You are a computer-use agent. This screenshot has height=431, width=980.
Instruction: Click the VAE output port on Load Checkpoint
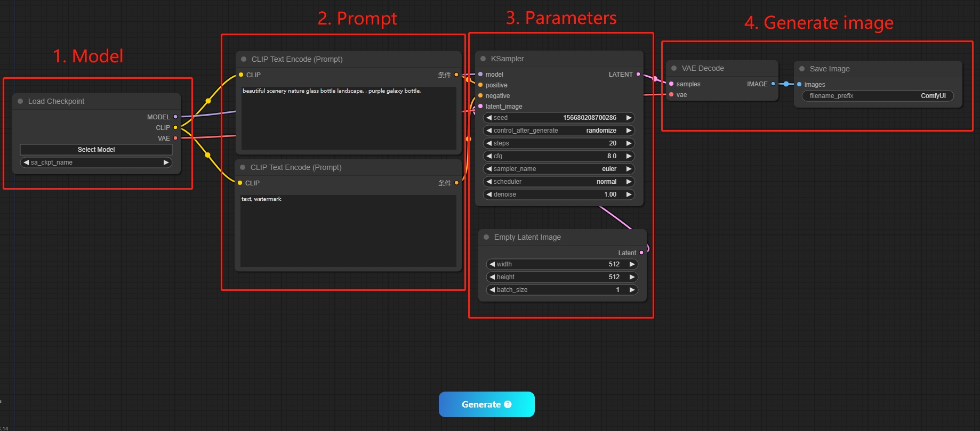pyautogui.click(x=175, y=138)
